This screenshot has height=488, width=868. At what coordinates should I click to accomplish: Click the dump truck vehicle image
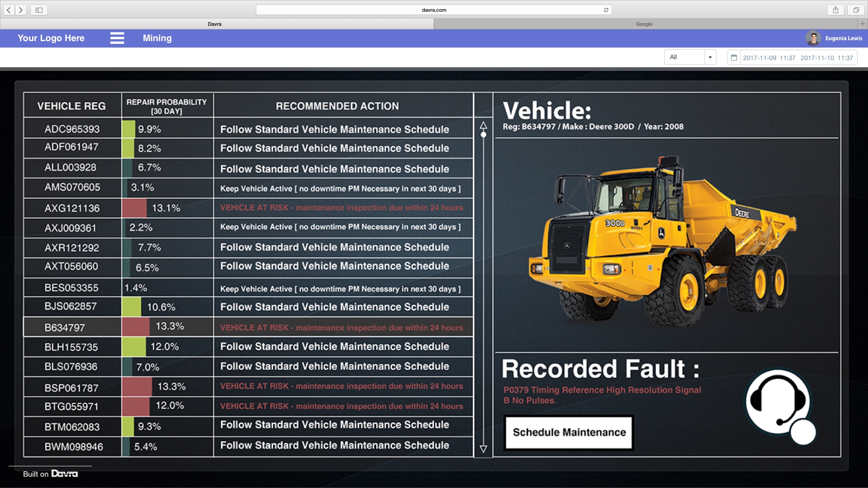(663, 242)
